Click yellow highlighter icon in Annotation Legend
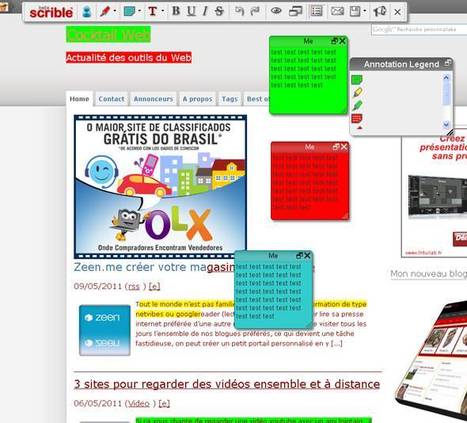 [x=357, y=92]
